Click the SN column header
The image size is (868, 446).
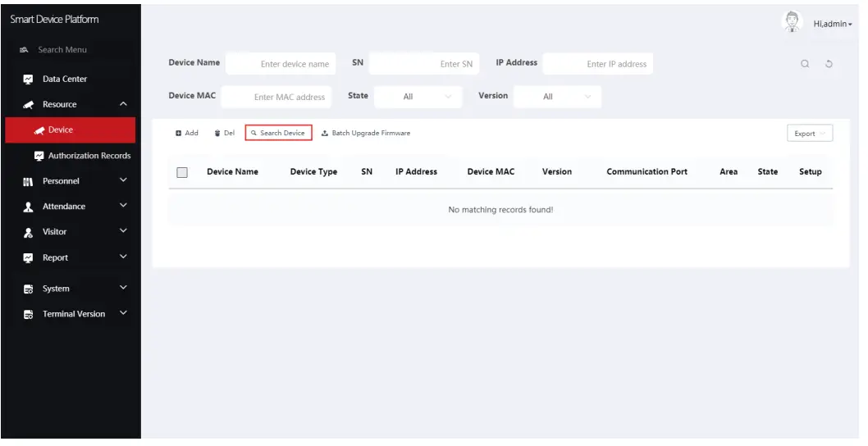pyautogui.click(x=367, y=172)
